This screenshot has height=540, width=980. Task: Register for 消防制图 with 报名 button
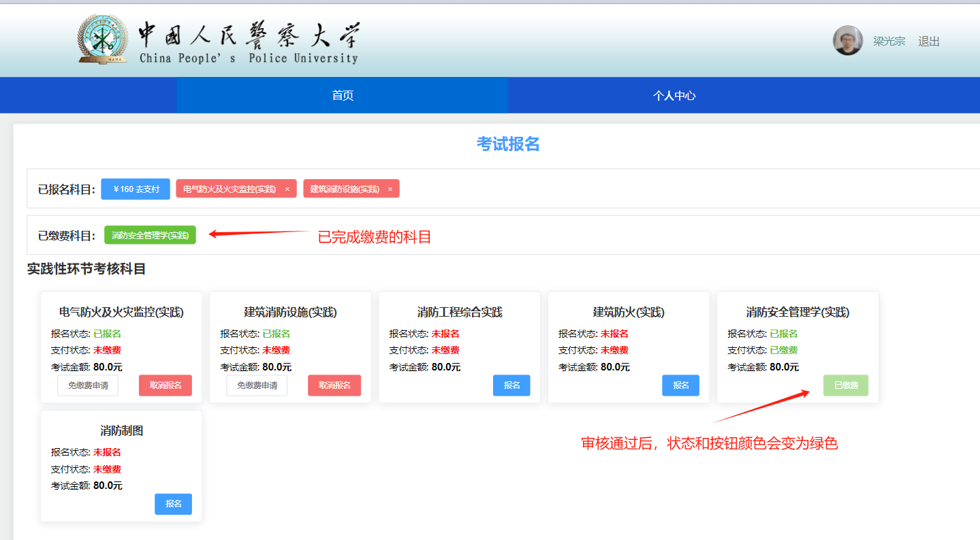point(174,504)
